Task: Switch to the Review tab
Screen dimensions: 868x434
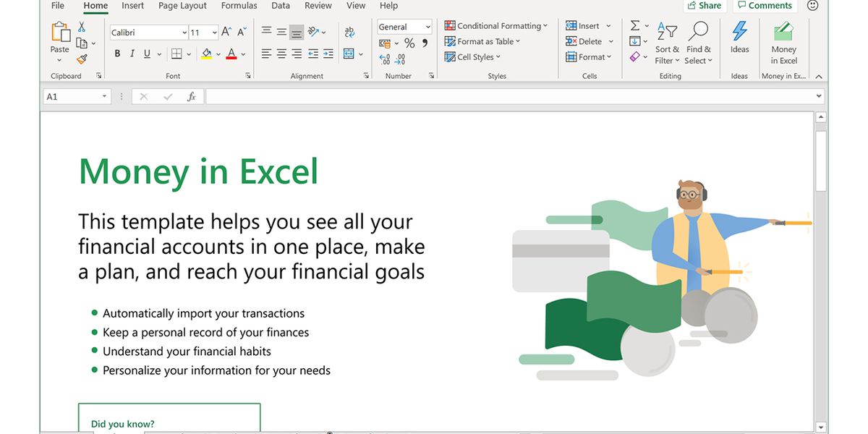Action: point(318,6)
